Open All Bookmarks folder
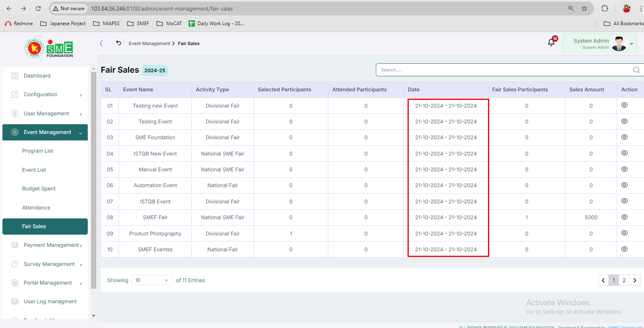644x328 pixels. 624,24
